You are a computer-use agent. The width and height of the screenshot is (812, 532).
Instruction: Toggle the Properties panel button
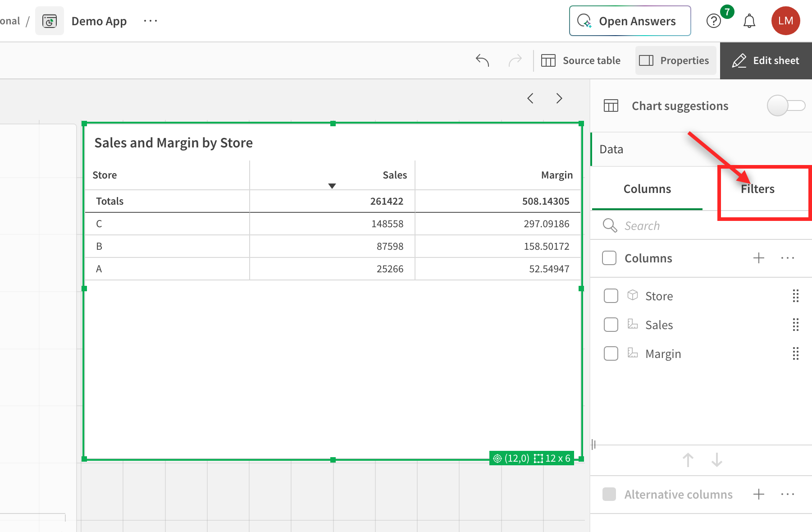coord(675,60)
